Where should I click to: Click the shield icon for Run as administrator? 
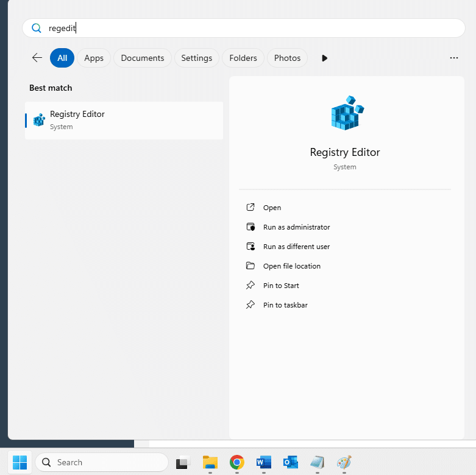[250, 227]
